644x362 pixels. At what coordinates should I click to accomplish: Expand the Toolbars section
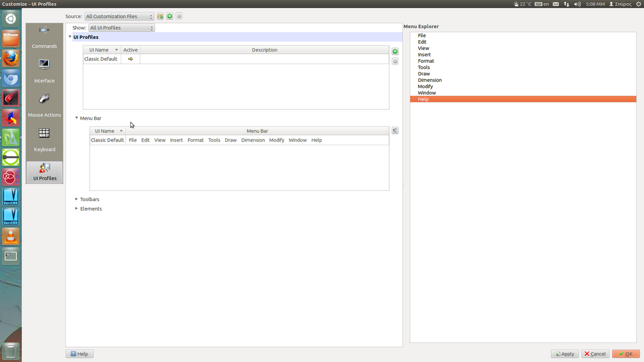(x=76, y=199)
